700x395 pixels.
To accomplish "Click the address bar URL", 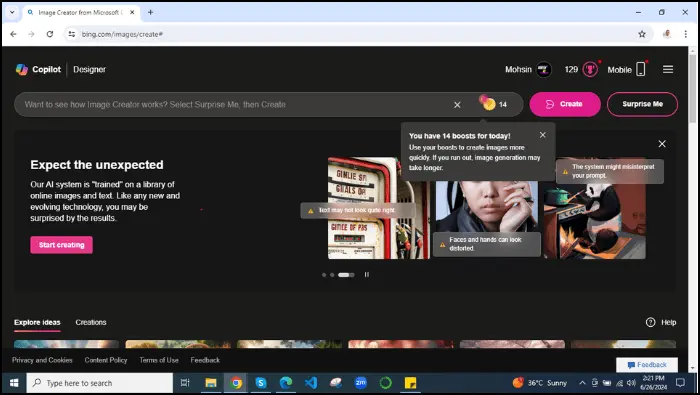I will (122, 34).
